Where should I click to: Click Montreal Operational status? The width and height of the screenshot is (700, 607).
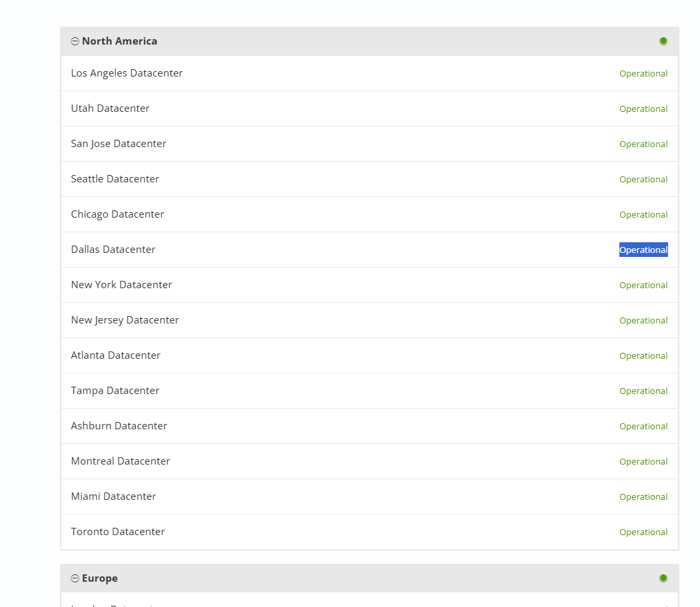pyautogui.click(x=643, y=461)
